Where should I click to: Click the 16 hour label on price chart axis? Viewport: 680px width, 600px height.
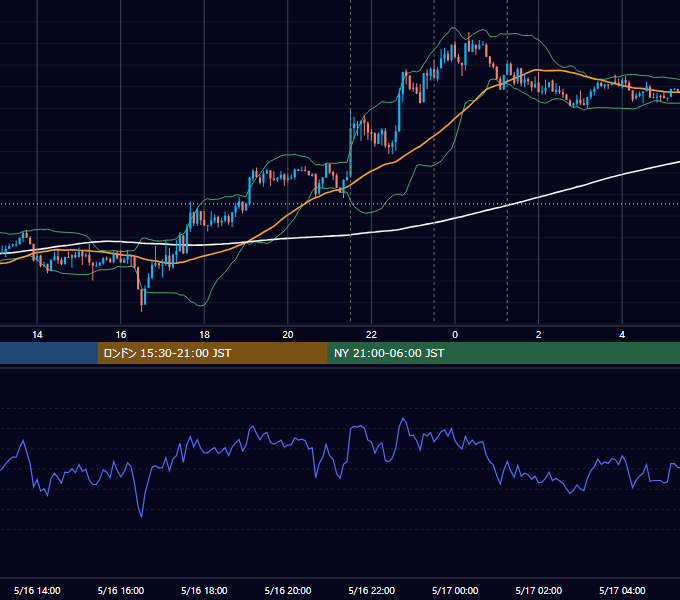pos(121,335)
